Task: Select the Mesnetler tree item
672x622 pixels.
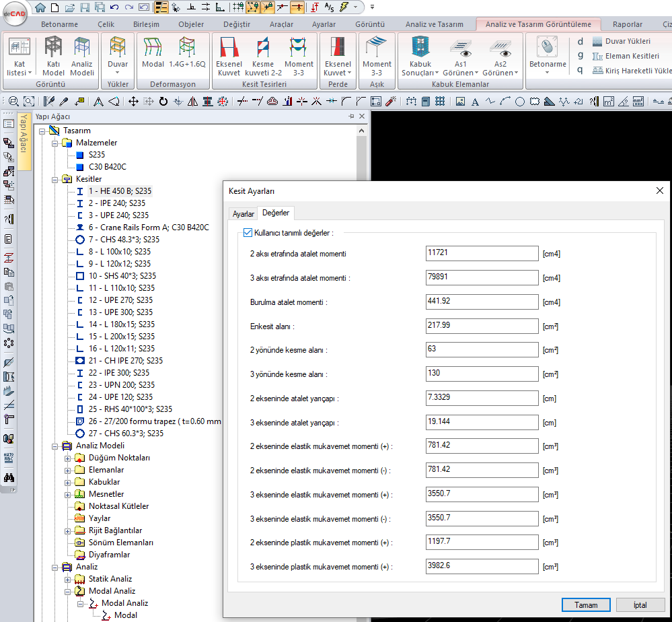Action: click(106, 494)
